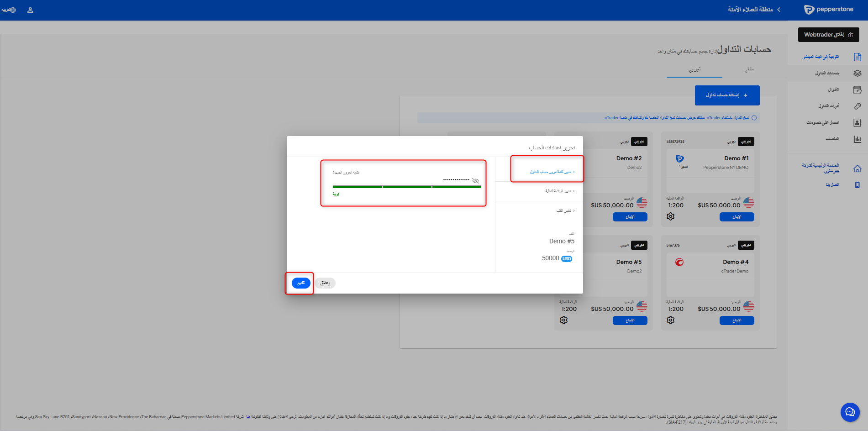The width and height of the screenshot is (868, 431).
Task: Expand تغيير الرافعة المالية option in dialog
Action: (560, 191)
